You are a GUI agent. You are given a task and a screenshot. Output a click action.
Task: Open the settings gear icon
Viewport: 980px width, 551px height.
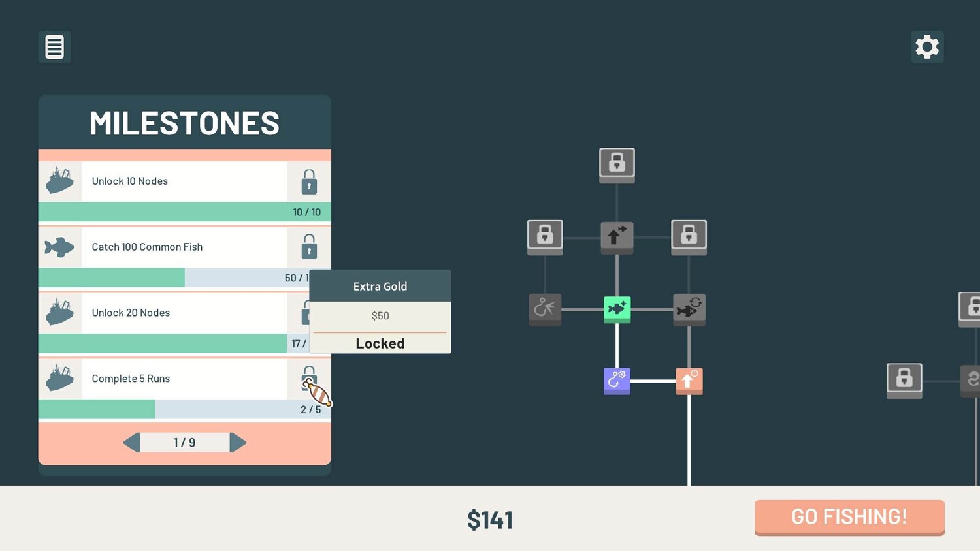click(x=927, y=47)
